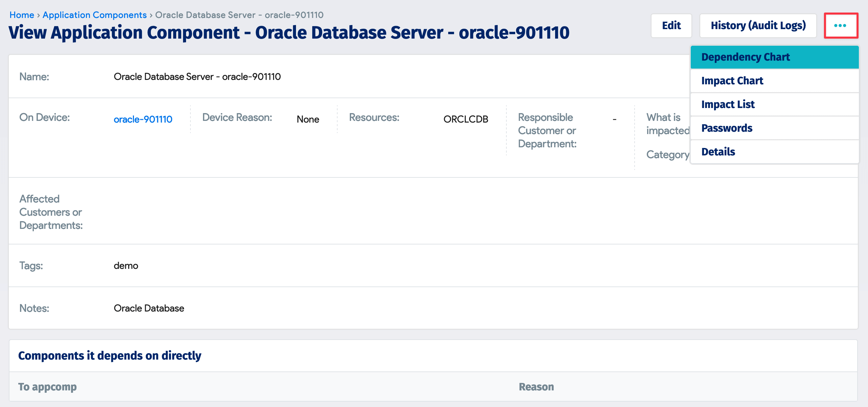
Task: Click the Reason column header
Action: pos(536,387)
